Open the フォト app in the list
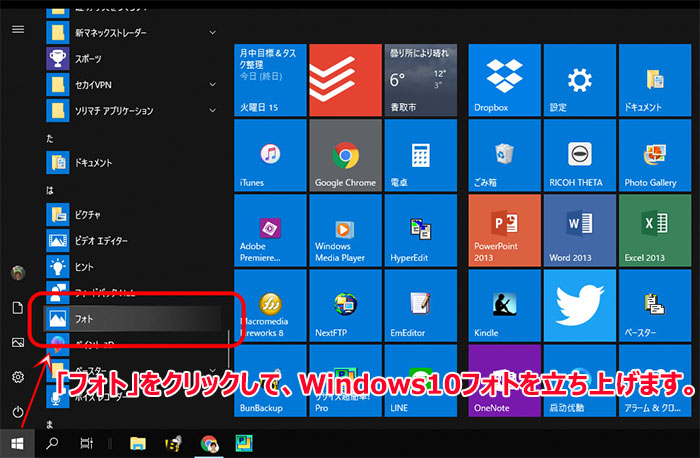This screenshot has height=458, width=700. [x=133, y=319]
